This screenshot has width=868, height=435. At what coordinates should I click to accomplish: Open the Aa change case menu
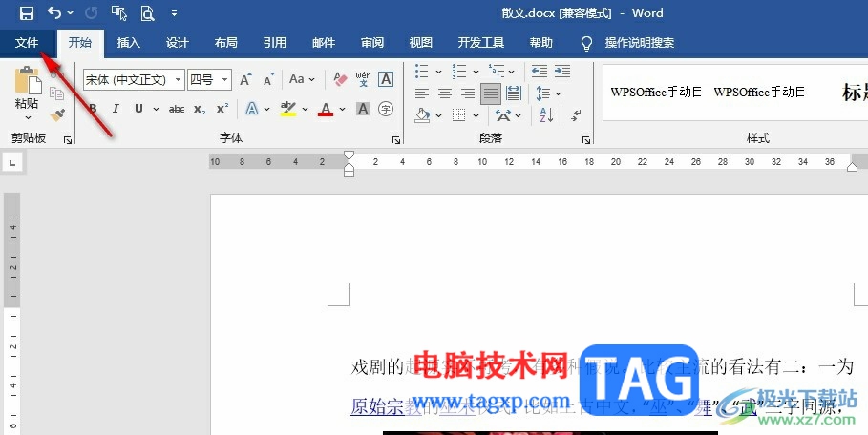point(302,79)
